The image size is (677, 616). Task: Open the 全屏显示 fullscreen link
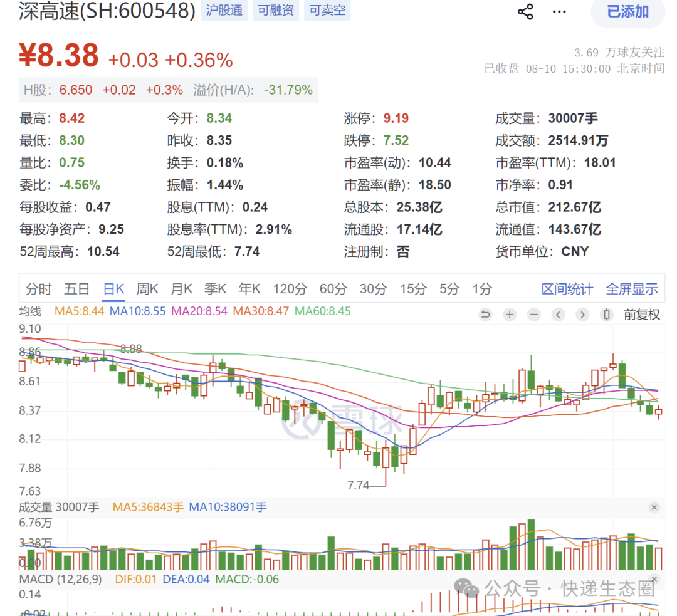tap(632, 289)
